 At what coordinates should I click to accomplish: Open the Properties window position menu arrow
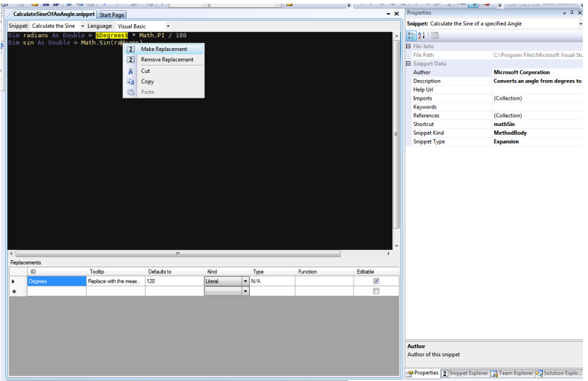(x=565, y=13)
